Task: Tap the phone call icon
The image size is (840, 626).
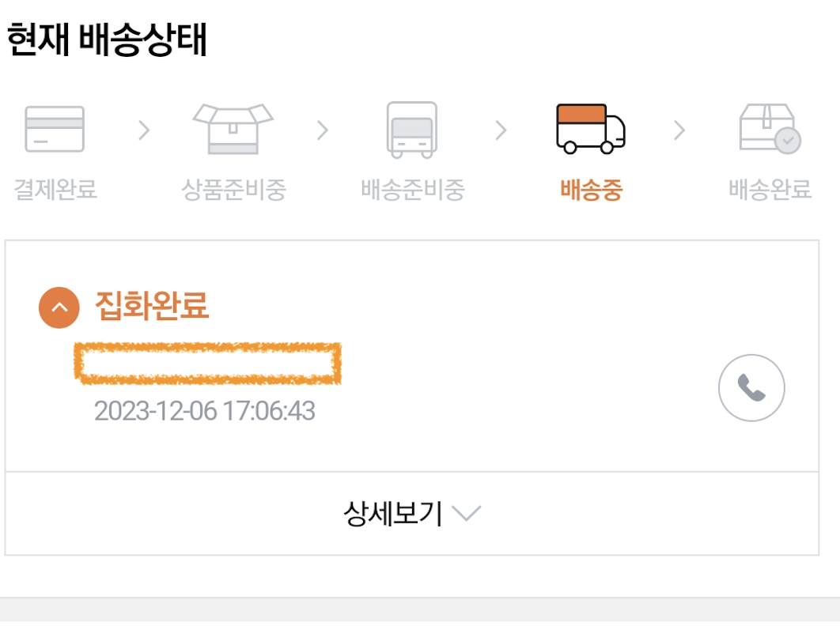Action: pyautogui.click(x=750, y=387)
